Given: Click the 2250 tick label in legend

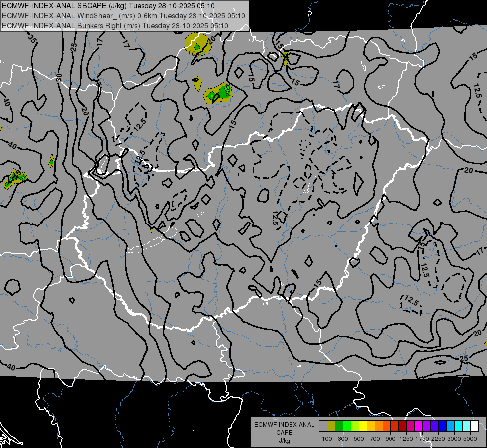Looking at the screenshot, I should pos(439,439).
